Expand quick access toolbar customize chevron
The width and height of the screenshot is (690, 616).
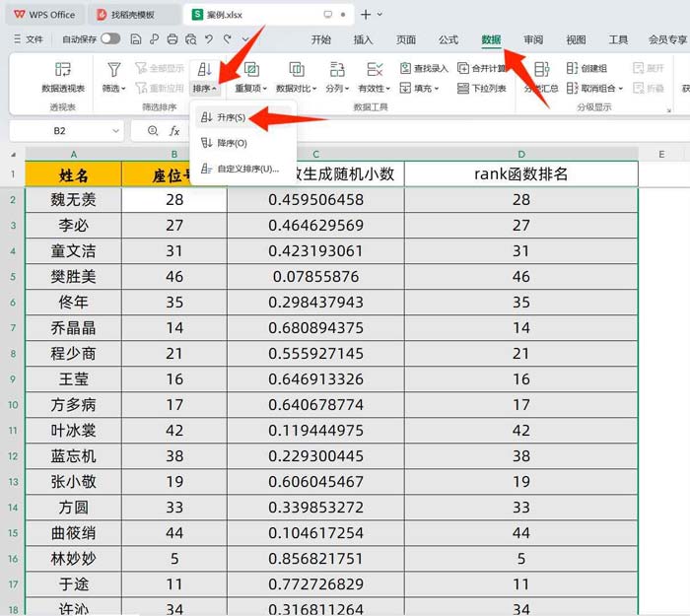coord(245,39)
